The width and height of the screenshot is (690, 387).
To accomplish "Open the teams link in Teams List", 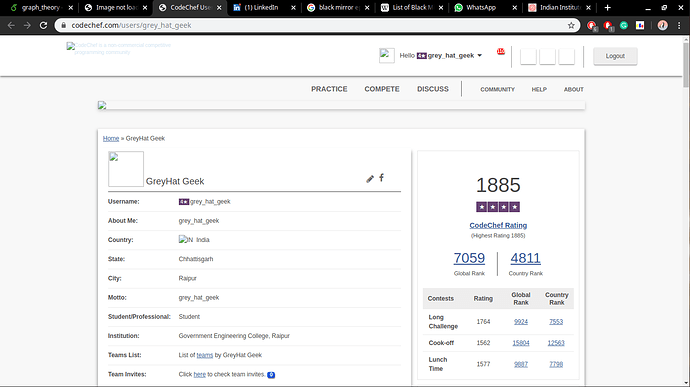I will tap(205, 355).
